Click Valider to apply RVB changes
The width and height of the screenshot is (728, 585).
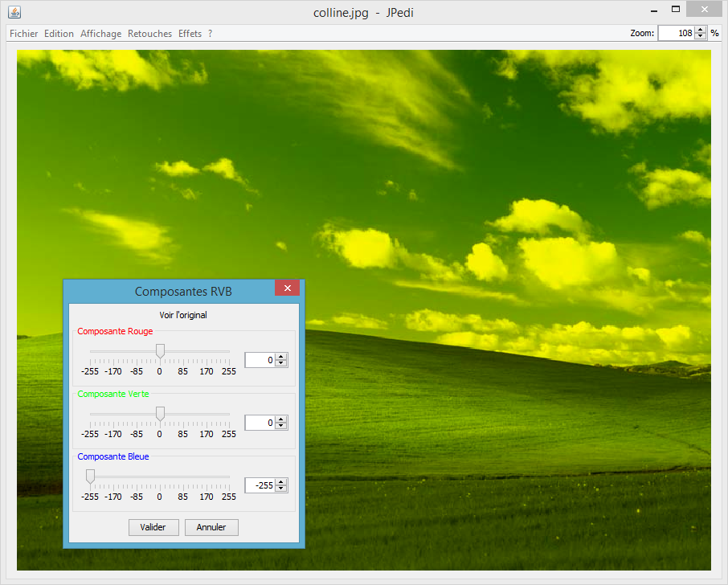(153, 527)
